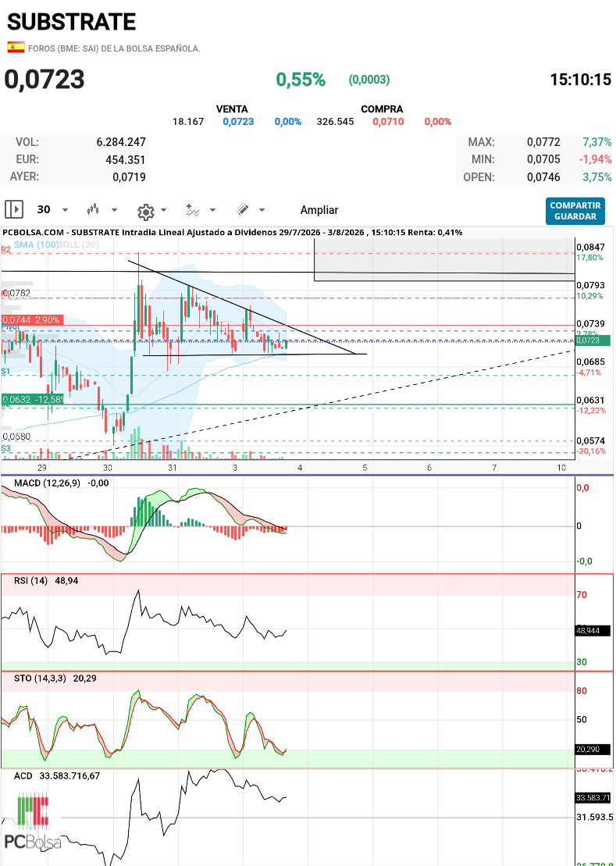616x866 pixels.
Task: Click the Ampliar button
Action: pyautogui.click(x=319, y=210)
